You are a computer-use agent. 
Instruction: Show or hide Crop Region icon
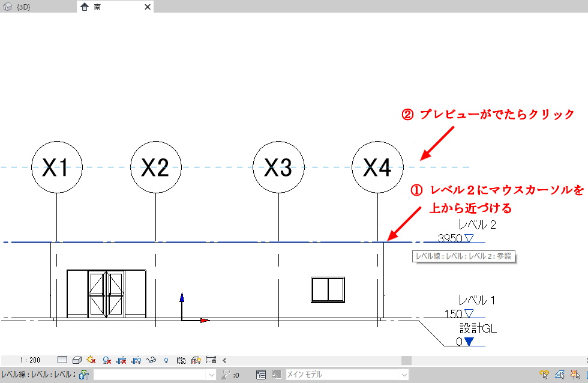pos(136,361)
